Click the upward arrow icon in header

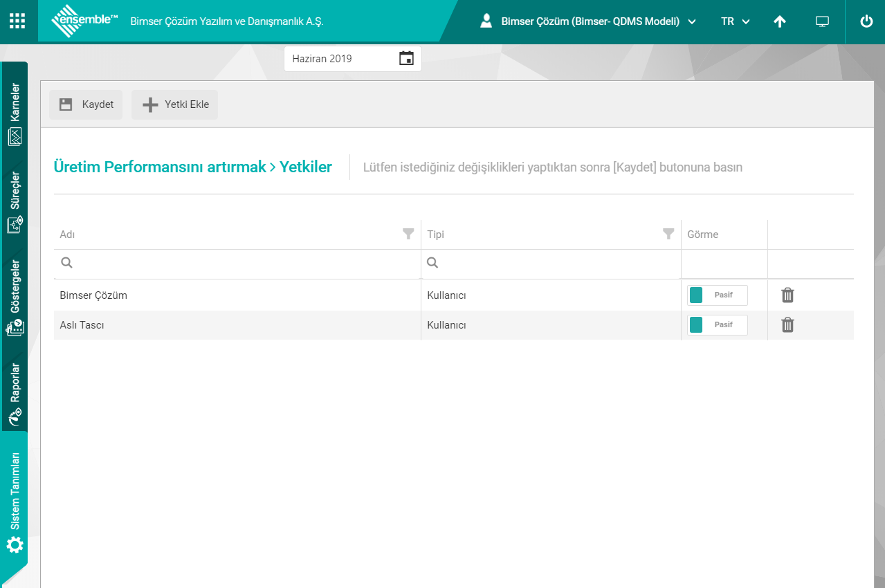click(780, 21)
